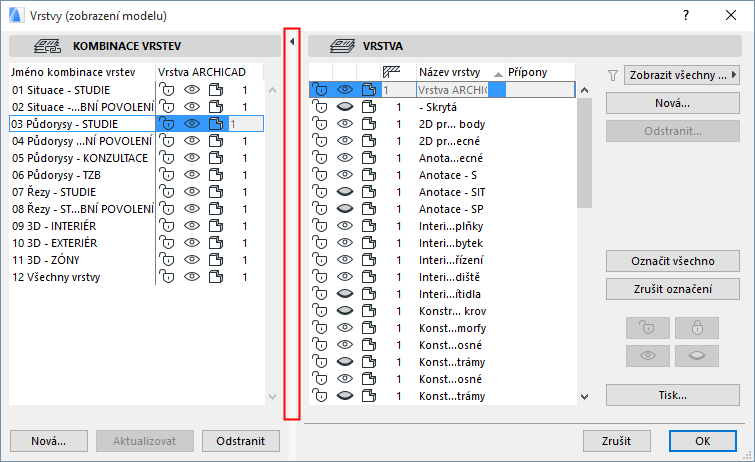Toggle the lock icon for 01 Situace - STUDIE

[167, 90]
